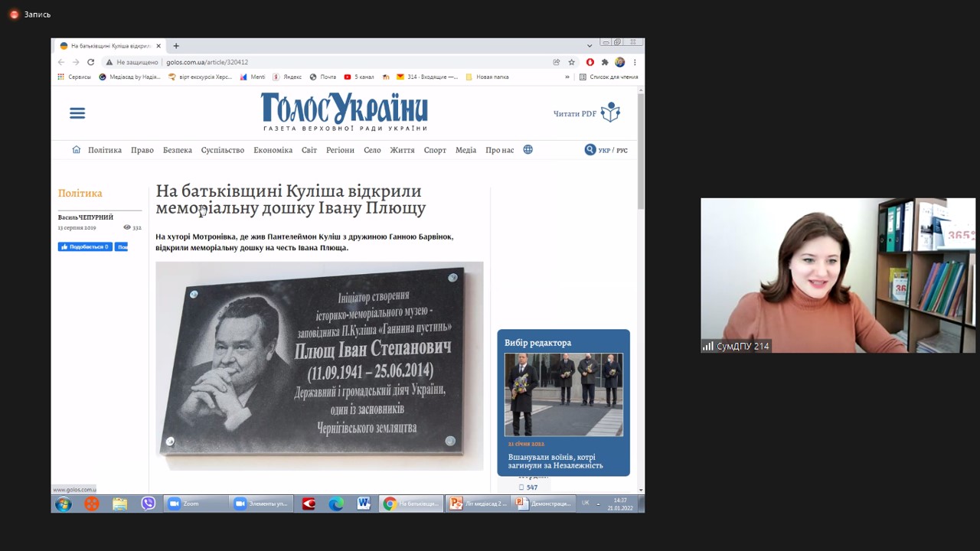
Task: Click the Facebook Подобається like button
Action: 85,247
